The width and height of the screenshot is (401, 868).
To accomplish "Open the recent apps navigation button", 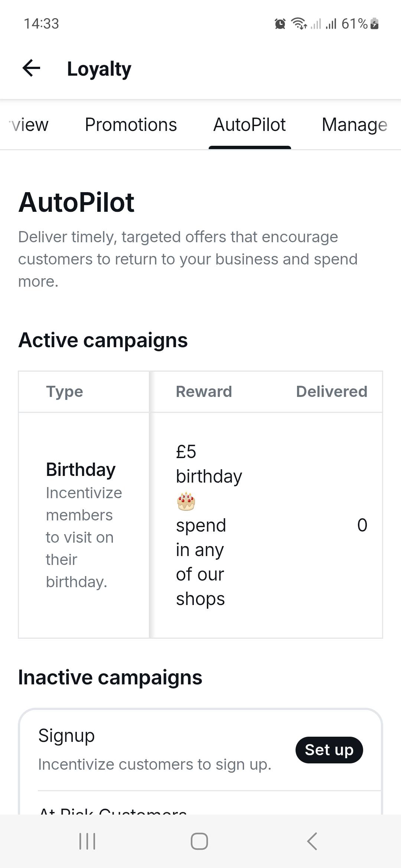I will pos(87,841).
